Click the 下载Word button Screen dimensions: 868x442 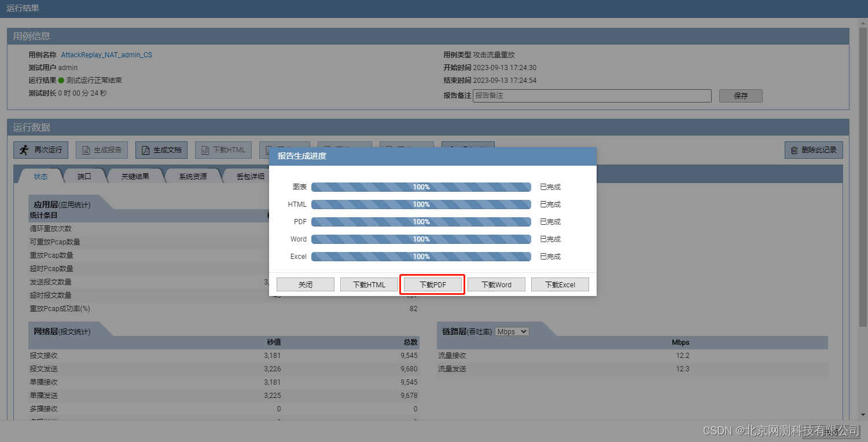coord(496,284)
